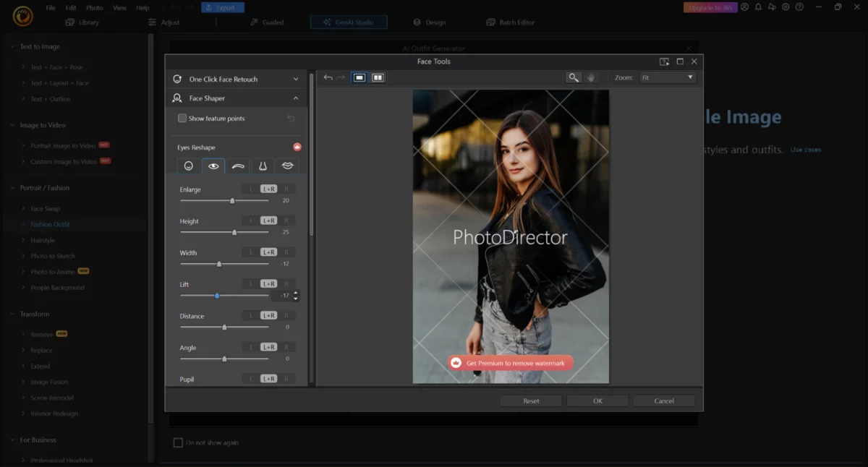Collapse the Transform group
The height and width of the screenshot is (467, 868).
12,314
